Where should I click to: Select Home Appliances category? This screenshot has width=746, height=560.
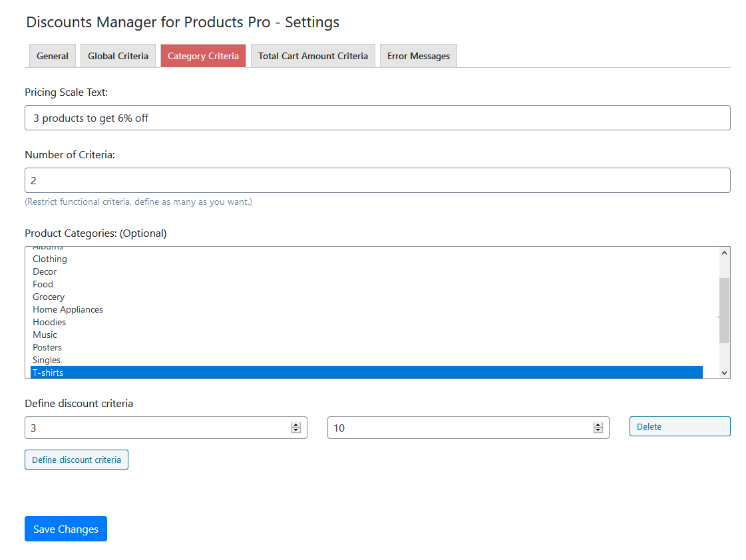[366, 309]
